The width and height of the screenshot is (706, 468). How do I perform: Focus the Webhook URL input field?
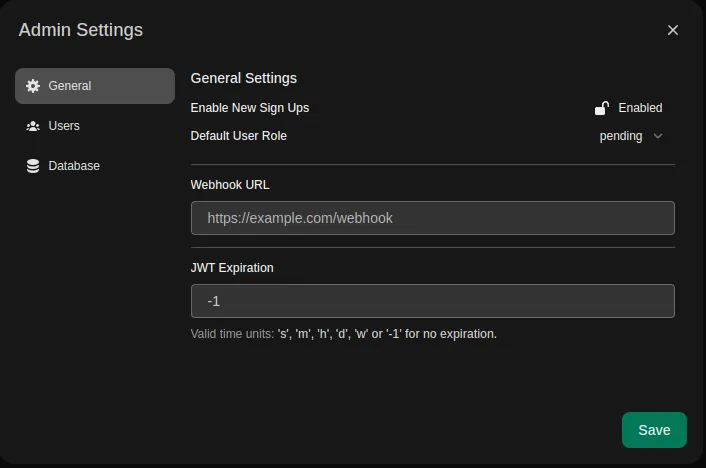point(432,218)
